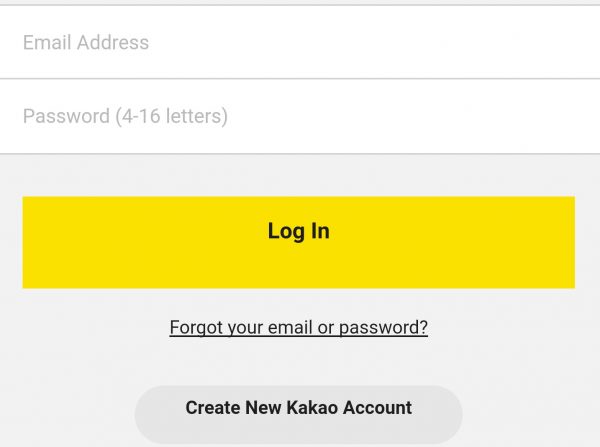Viewport: 600px width, 447px height.
Task: Follow the underlined forgot credentials link
Action: [x=298, y=327]
